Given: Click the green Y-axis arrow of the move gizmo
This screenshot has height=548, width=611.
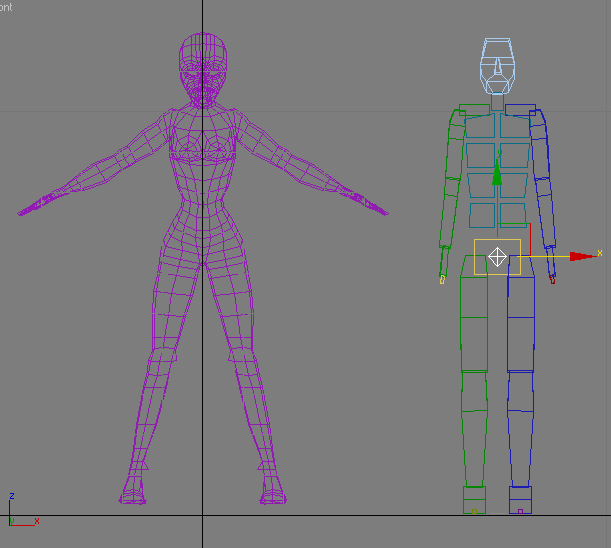Looking at the screenshot, I should pos(496,175).
